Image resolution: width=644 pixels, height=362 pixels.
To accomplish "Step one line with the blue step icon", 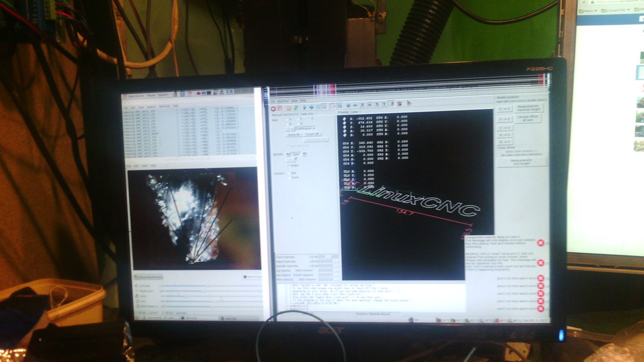I will click(312, 107).
